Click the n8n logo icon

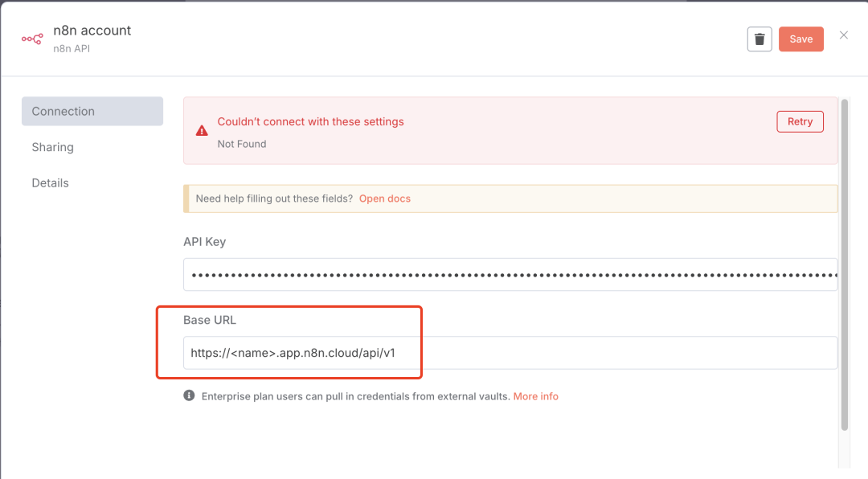click(x=32, y=39)
